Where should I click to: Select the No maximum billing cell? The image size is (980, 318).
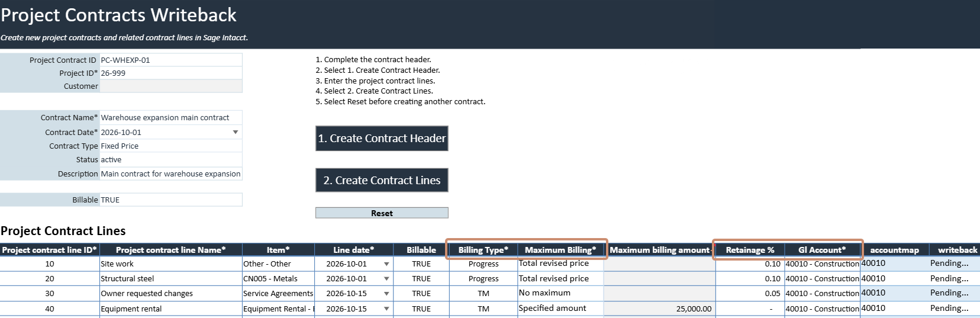(560, 293)
